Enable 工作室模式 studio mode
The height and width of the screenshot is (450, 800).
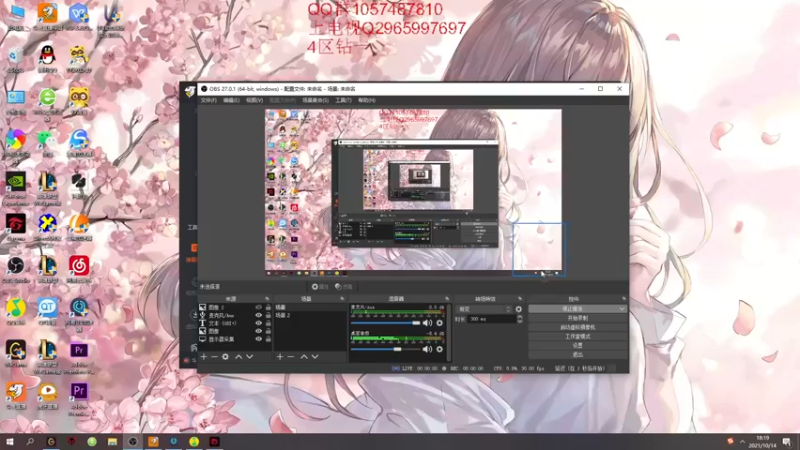[578, 336]
